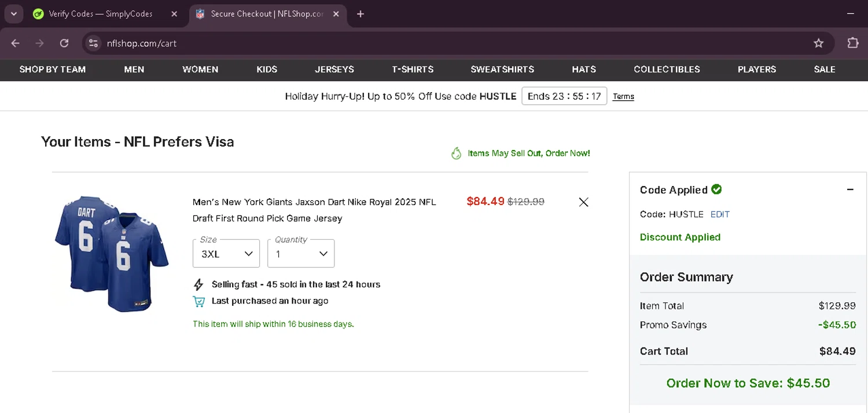868x413 pixels.
Task: Click the sale price $84.49 beside the jersey
Action: click(x=486, y=202)
